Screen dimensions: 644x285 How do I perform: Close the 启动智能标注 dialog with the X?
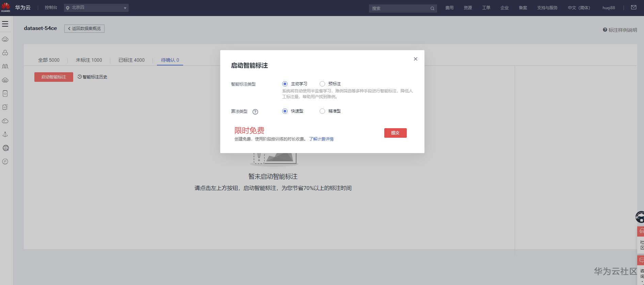(415, 59)
